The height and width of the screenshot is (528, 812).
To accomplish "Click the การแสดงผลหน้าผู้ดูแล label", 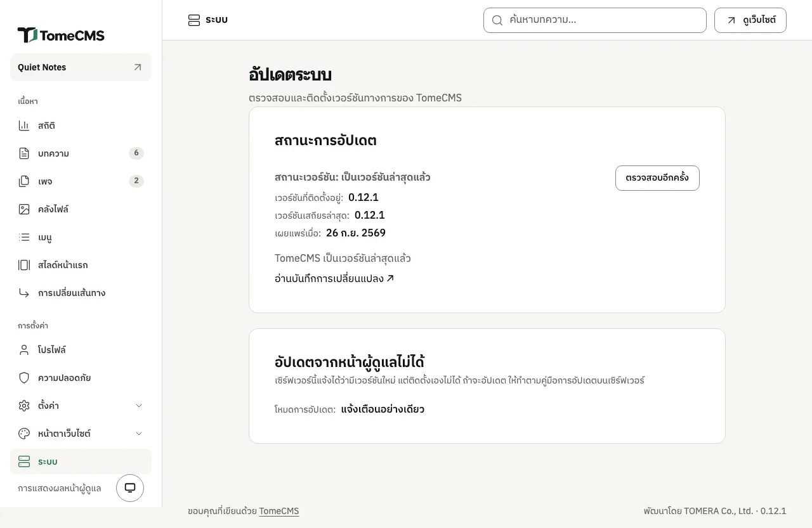I will [60, 489].
